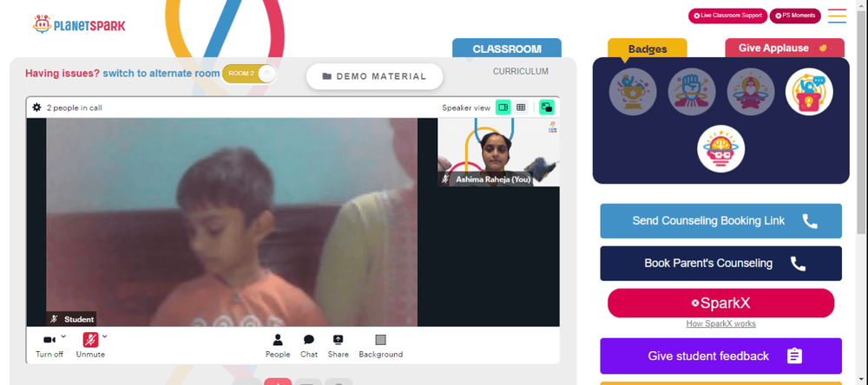868x385 pixels.
Task: Open PS Moments
Action: point(795,16)
